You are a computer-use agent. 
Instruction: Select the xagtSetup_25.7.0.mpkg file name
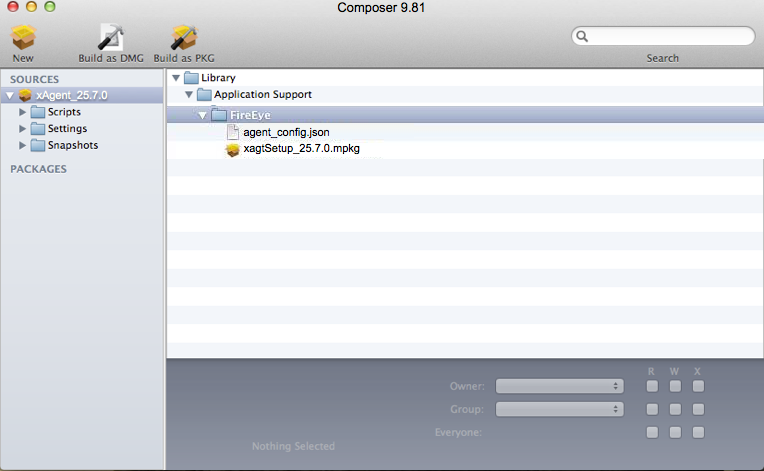pyautogui.click(x=302, y=149)
